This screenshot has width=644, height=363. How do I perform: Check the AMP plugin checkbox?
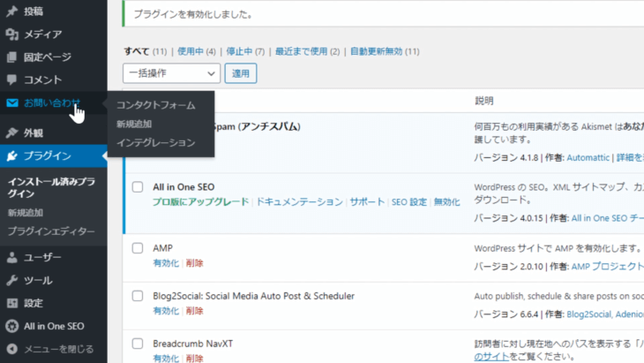138,248
